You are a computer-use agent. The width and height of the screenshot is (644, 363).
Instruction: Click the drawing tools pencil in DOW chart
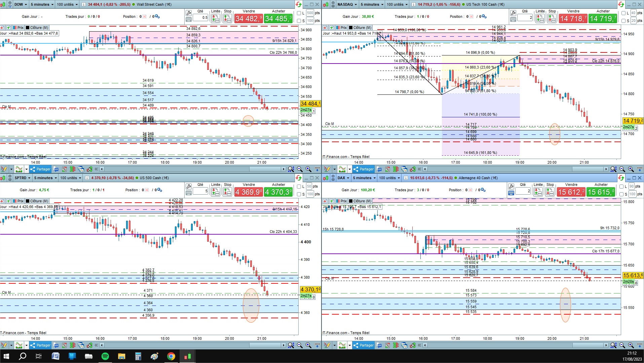[4, 169]
